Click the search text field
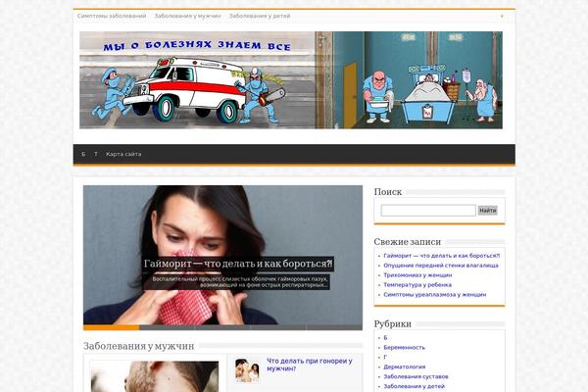The image size is (588, 392). coord(428,211)
